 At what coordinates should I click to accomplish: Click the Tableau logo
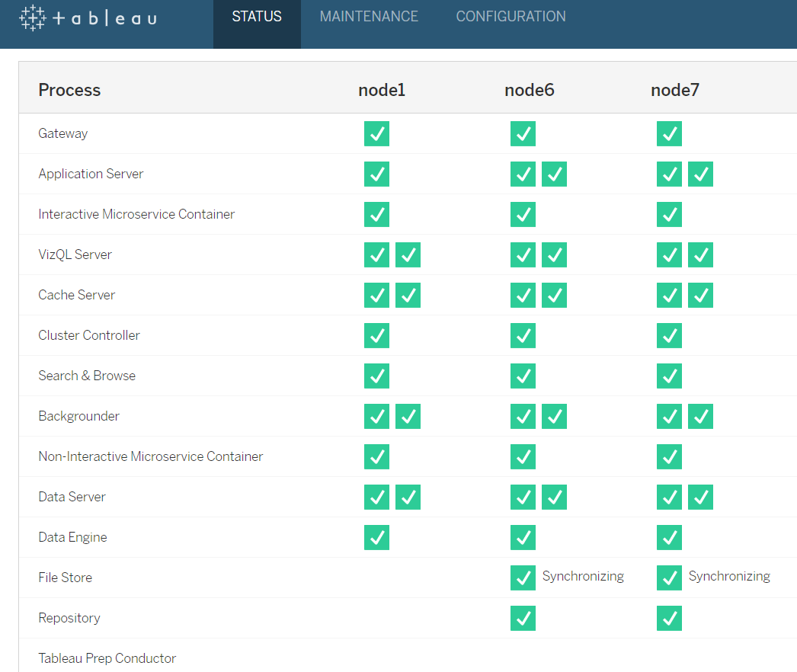[88, 18]
